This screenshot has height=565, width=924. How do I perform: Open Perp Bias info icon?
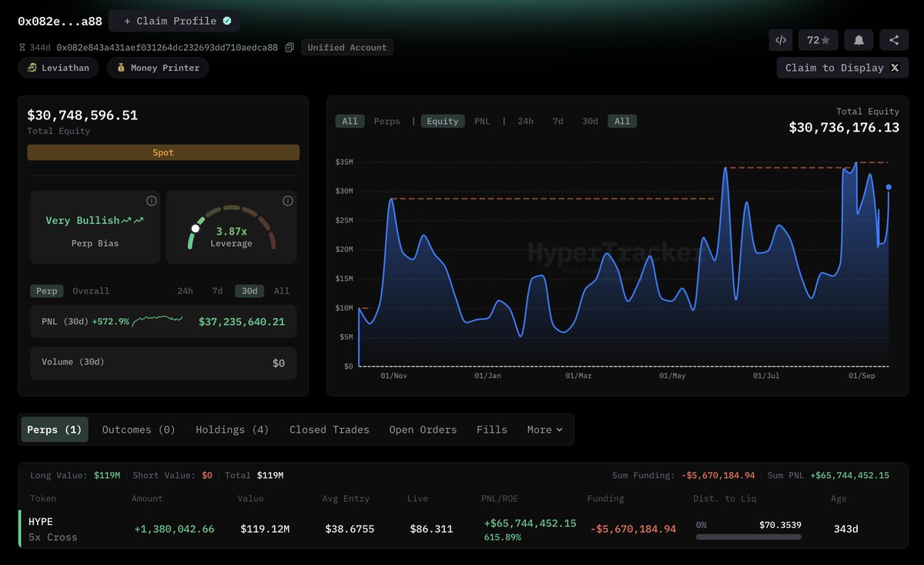point(151,201)
